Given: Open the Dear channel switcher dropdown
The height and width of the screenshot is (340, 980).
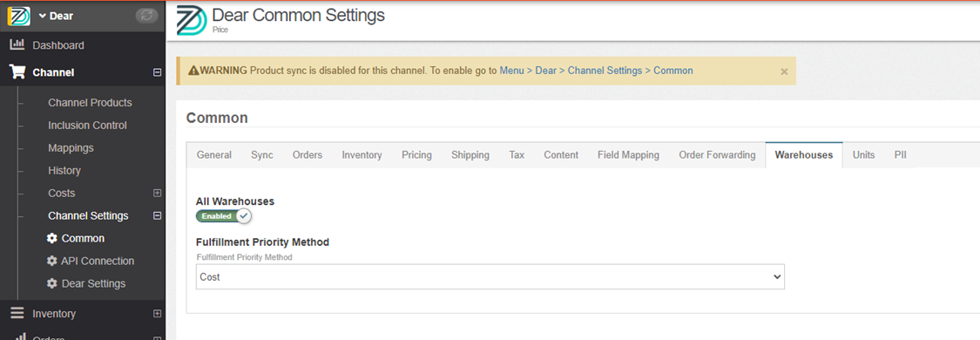Looking at the screenshot, I should [x=57, y=17].
